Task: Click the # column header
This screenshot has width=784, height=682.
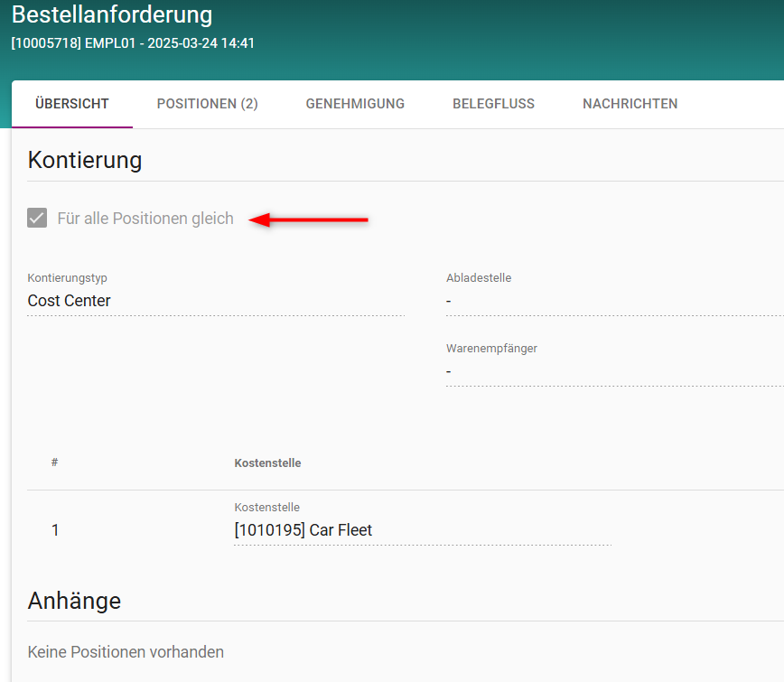Action: (x=54, y=462)
